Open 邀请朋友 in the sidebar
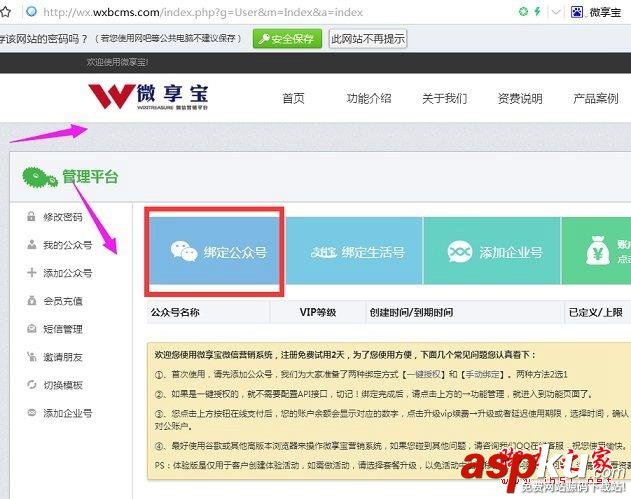Image resolution: width=631 pixels, height=499 pixels. tap(63, 357)
